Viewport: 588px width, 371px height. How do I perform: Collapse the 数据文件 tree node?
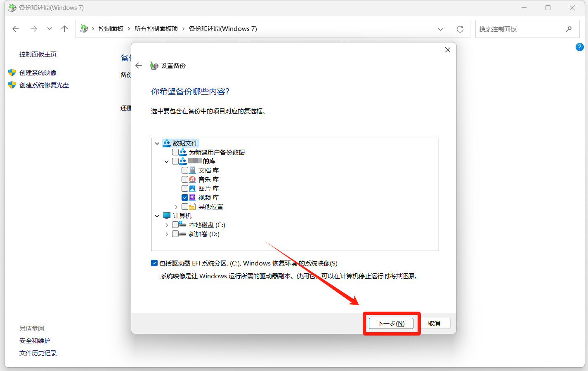tap(157, 143)
